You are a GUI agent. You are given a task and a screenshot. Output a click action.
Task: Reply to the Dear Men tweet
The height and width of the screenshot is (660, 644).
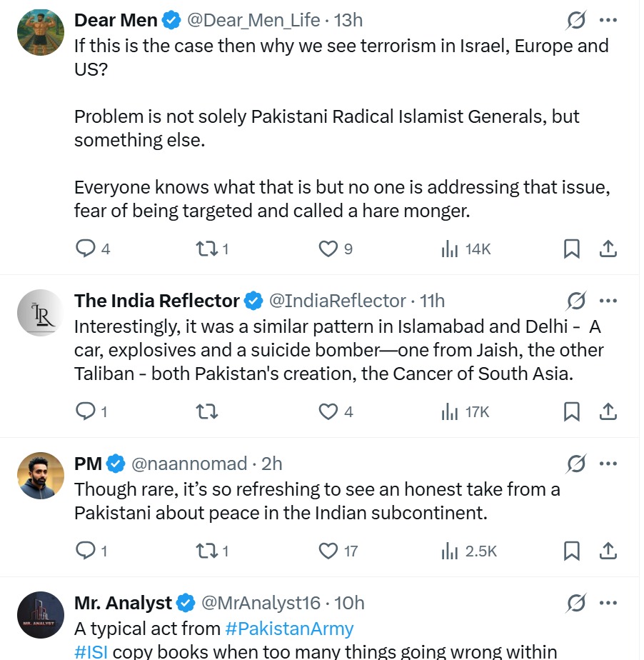tap(86, 249)
